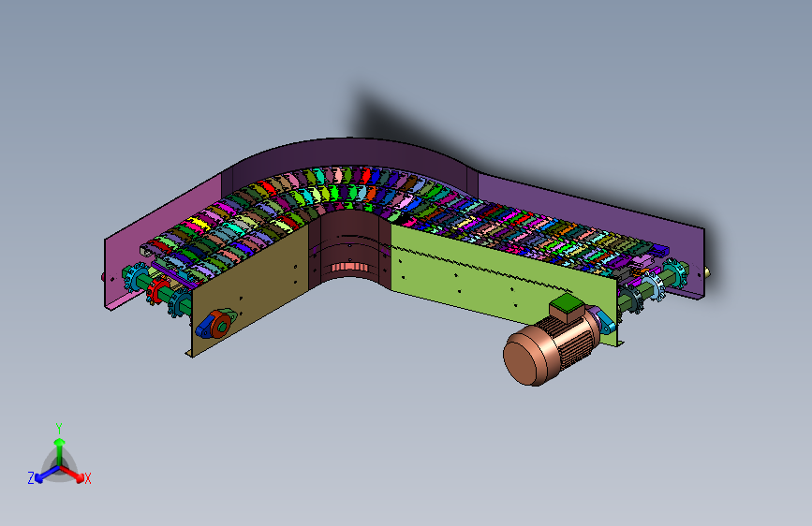
Task: Click the red X axis of the triad
Action: pos(74,475)
